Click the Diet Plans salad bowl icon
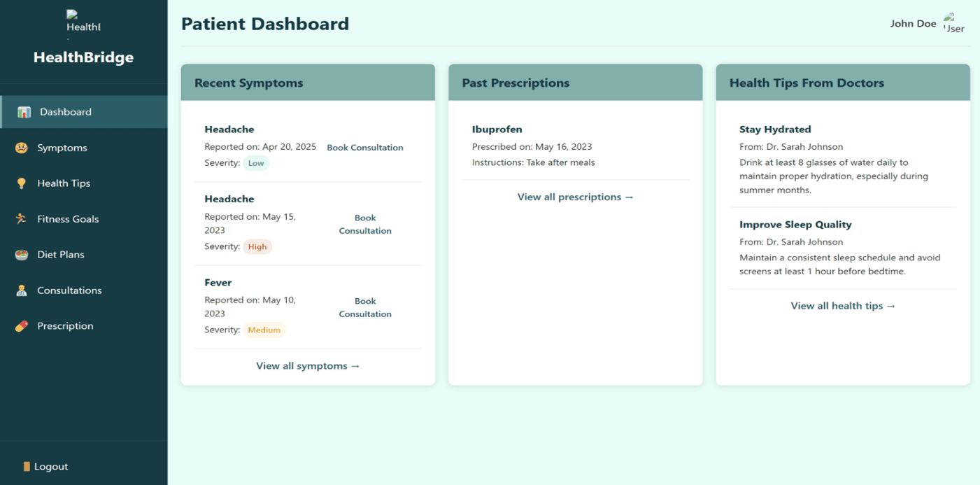980x485 pixels. click(22, 255)
